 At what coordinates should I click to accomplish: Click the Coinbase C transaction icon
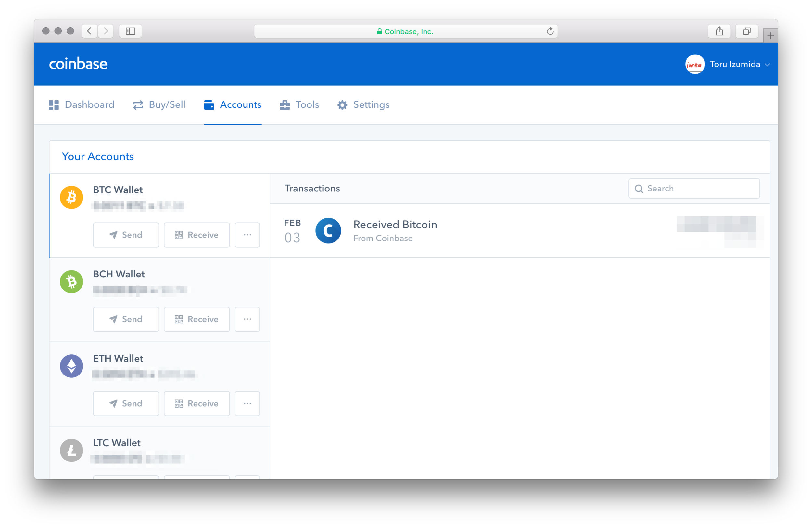point(328,231)
